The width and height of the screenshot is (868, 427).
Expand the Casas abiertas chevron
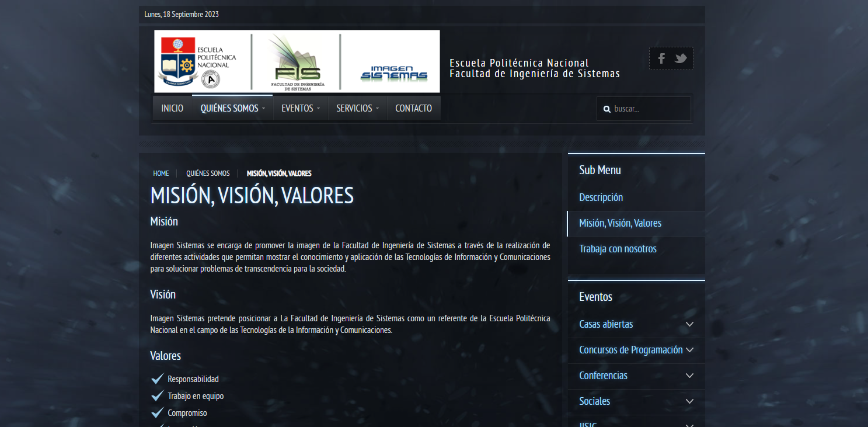coord(689,324)
